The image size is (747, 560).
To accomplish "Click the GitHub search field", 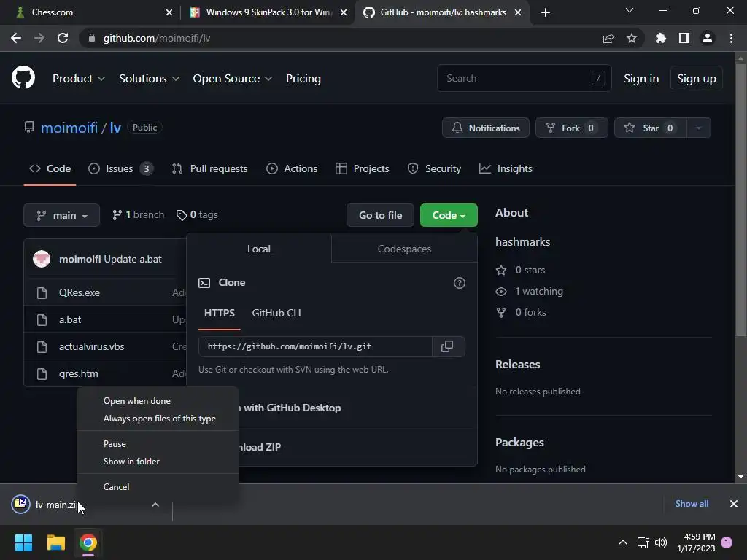I will click(524, 78).
